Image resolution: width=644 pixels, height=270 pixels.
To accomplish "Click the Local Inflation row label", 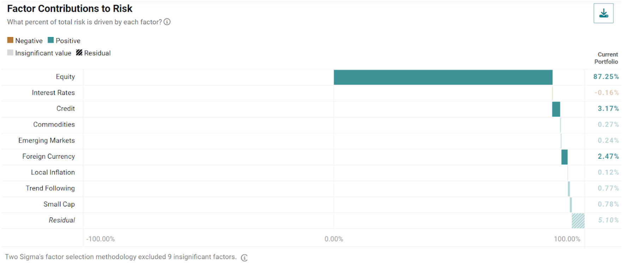I will [x=53, y=172].
